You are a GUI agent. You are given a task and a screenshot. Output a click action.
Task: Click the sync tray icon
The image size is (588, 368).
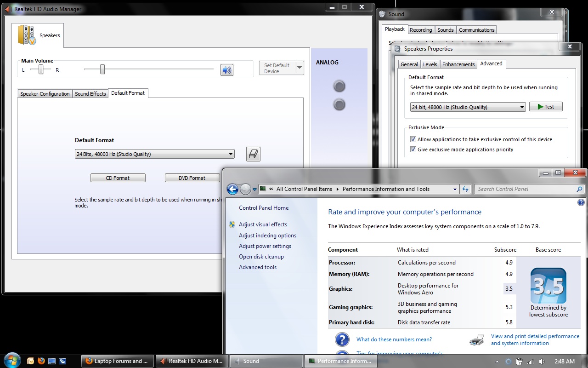coord(508,362)
